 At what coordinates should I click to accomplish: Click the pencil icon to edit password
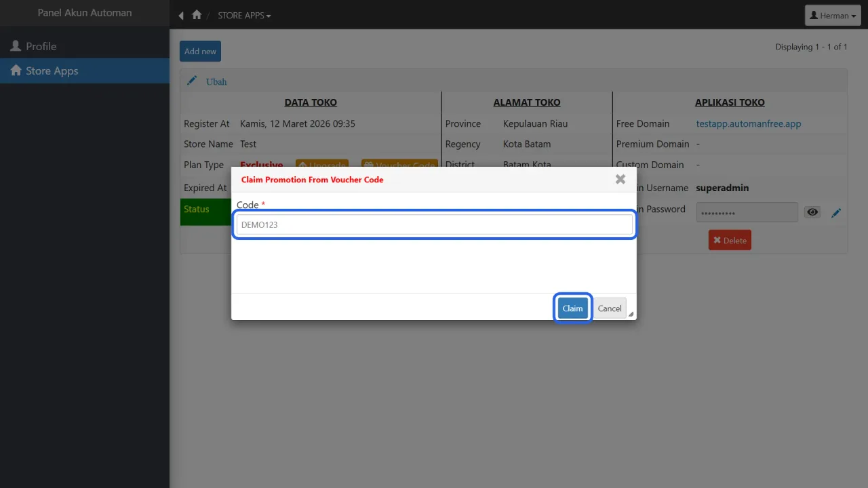836,213
